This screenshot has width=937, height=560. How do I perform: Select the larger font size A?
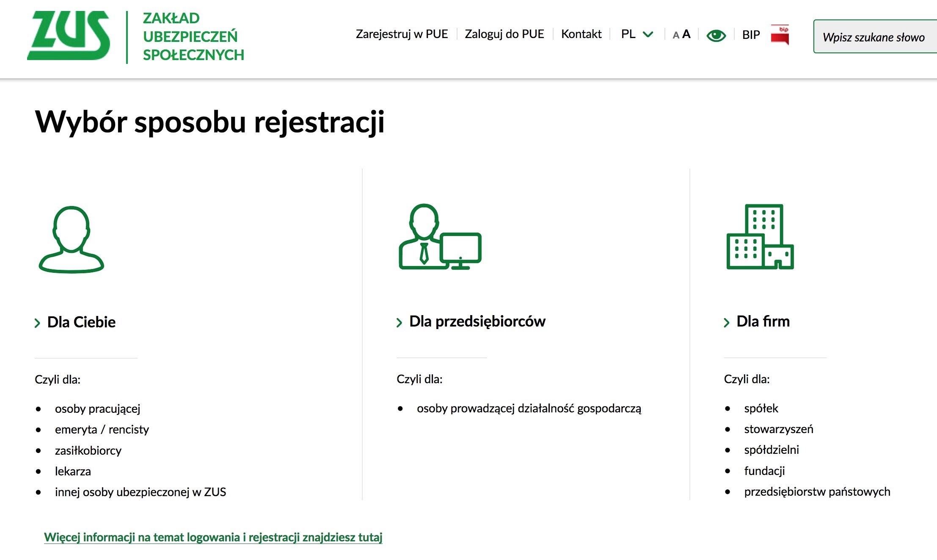[x=686, y=34]
